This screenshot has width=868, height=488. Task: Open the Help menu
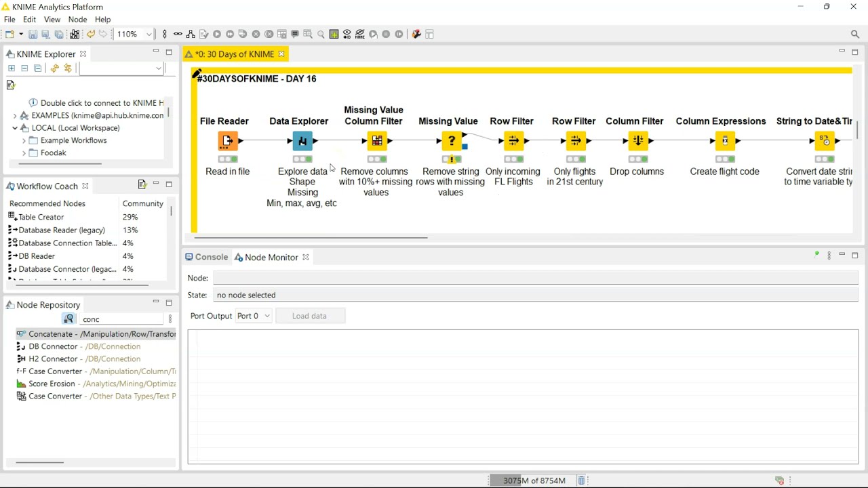102,20
